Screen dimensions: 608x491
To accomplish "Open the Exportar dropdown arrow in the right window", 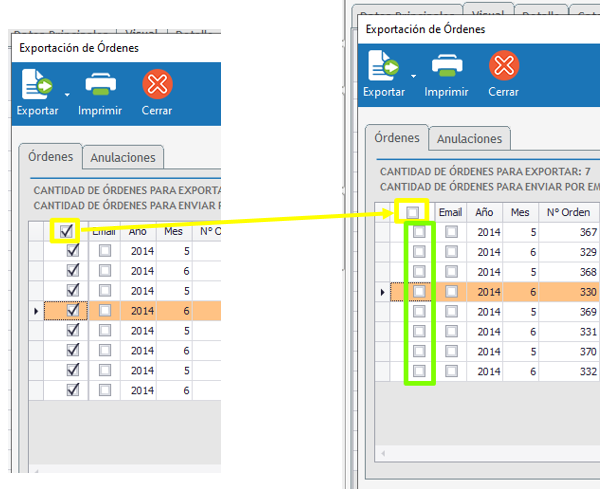I will click(x=413, y=76).
